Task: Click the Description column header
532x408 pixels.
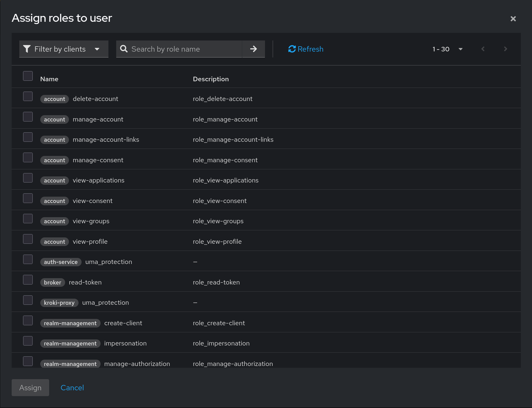Action: (x=211, y=79)
